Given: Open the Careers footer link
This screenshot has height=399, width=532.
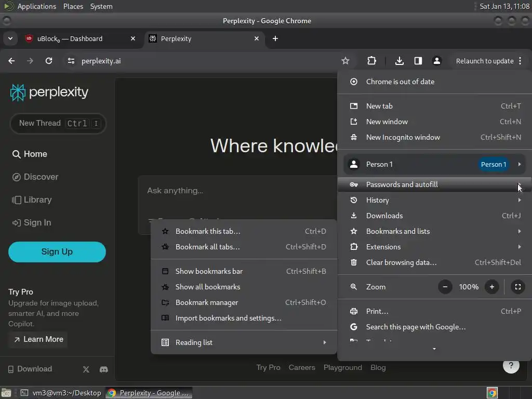Looking at the screenshot, I should 302,367.
